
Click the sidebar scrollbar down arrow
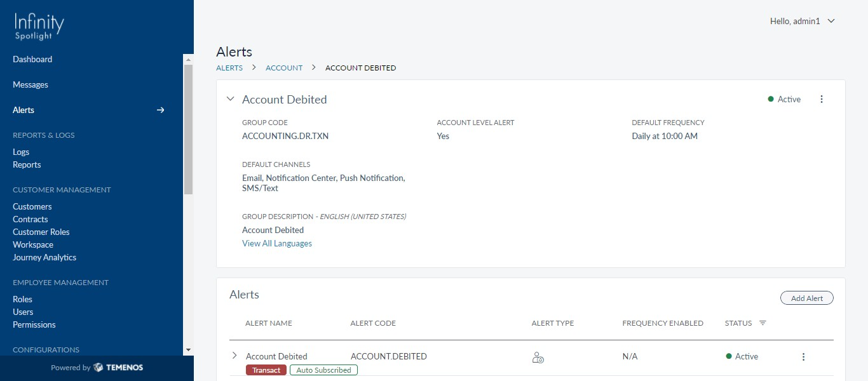pos(188,350)
